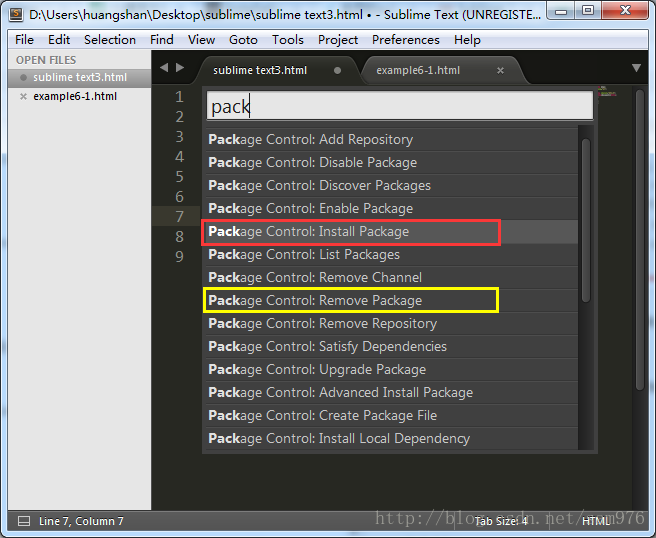The height and width of the screenshot is (538, 656).
Task: Go to previous tab with left arrow
Action: coord(164,67)
